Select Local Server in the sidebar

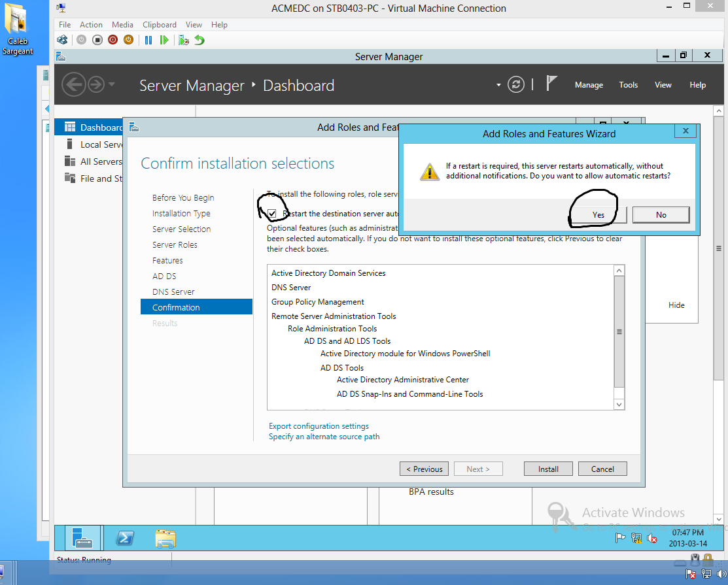(x=89, y=144)
